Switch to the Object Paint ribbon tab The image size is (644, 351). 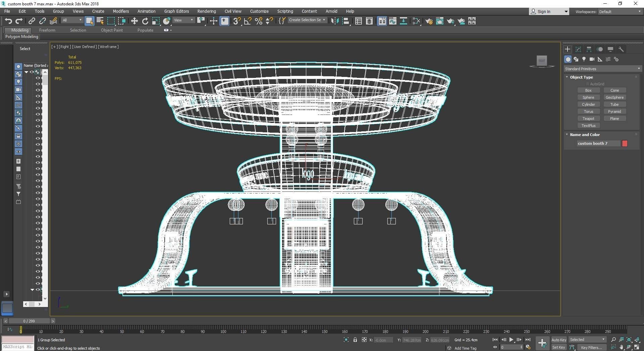112,30
